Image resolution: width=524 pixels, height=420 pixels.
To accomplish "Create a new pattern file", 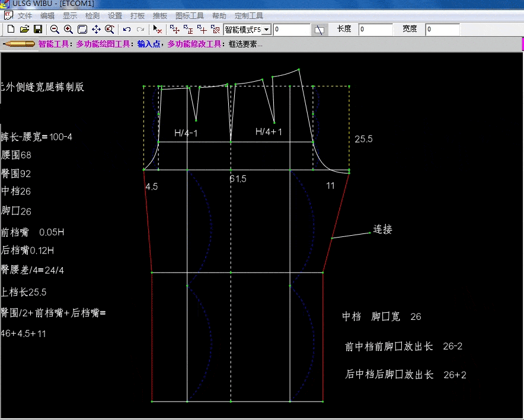I will (x=10, y=28).
